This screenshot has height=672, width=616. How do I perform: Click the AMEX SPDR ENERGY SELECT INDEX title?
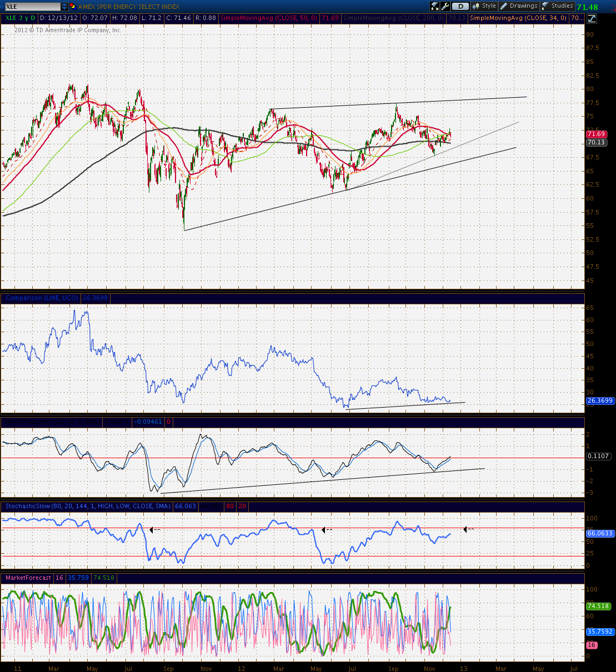tap(129, 7)
